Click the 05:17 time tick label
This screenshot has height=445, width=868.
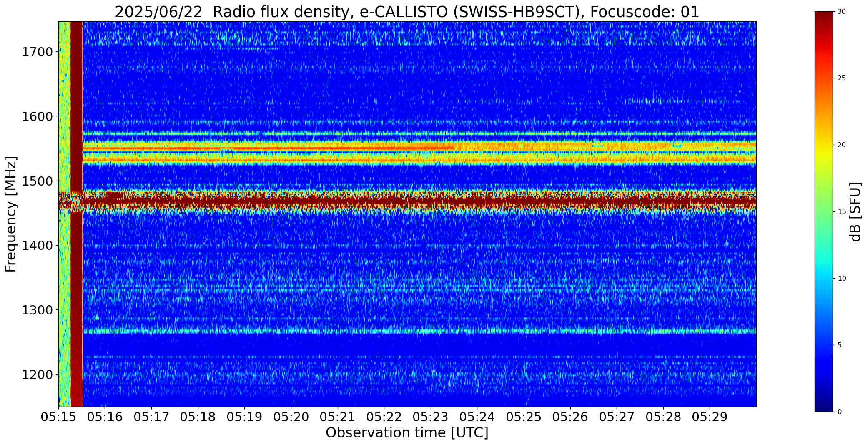click(x=152, y=417)
